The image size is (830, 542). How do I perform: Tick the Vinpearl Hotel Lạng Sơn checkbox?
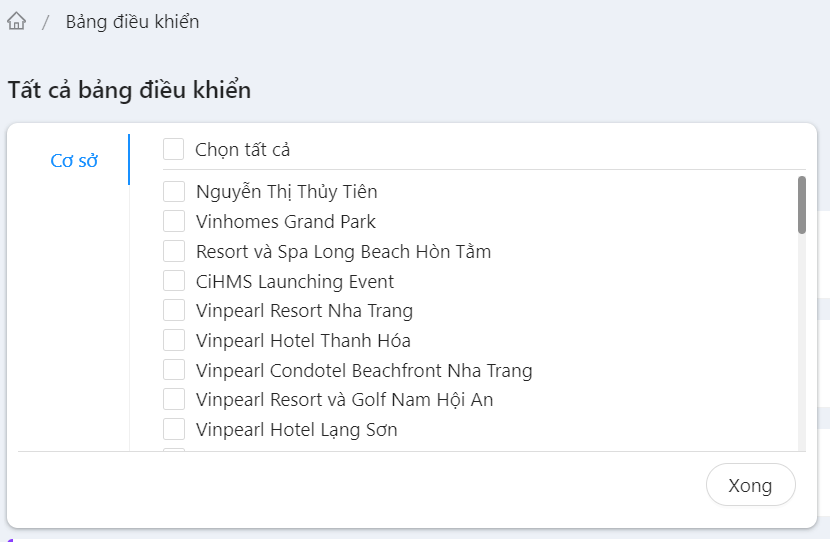pos(174,430)
